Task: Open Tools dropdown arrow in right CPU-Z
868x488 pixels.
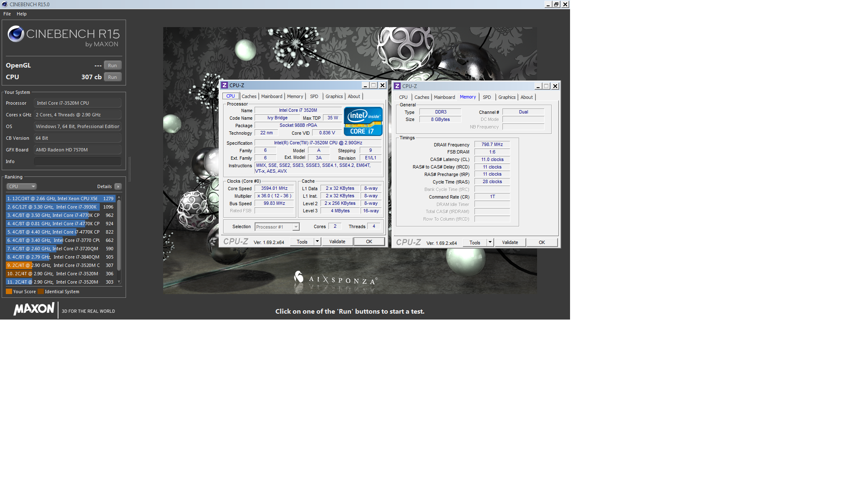Action: (490, 242)
